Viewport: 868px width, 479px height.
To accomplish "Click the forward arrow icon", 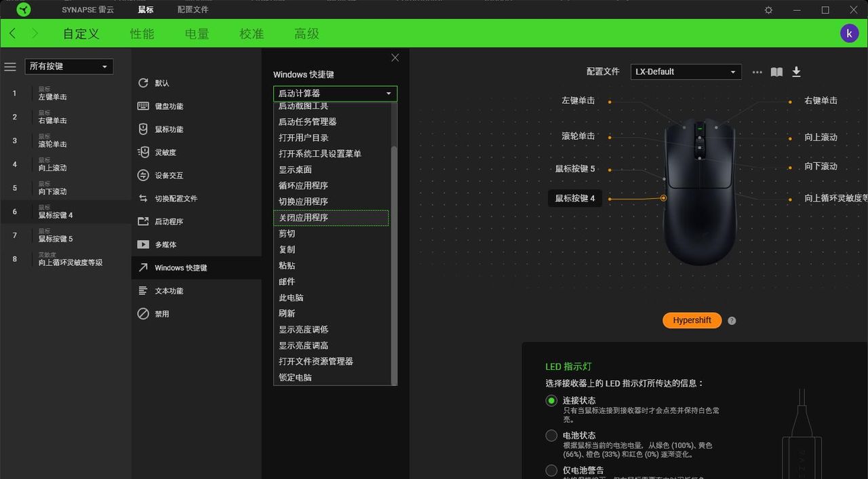I will [x=35, y=33].
